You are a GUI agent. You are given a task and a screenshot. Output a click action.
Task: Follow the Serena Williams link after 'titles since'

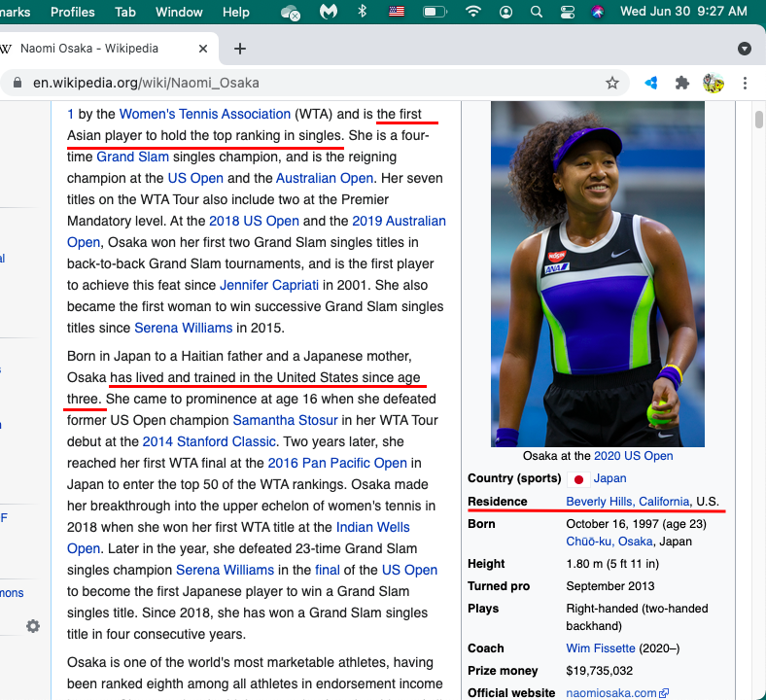[184, 328]
